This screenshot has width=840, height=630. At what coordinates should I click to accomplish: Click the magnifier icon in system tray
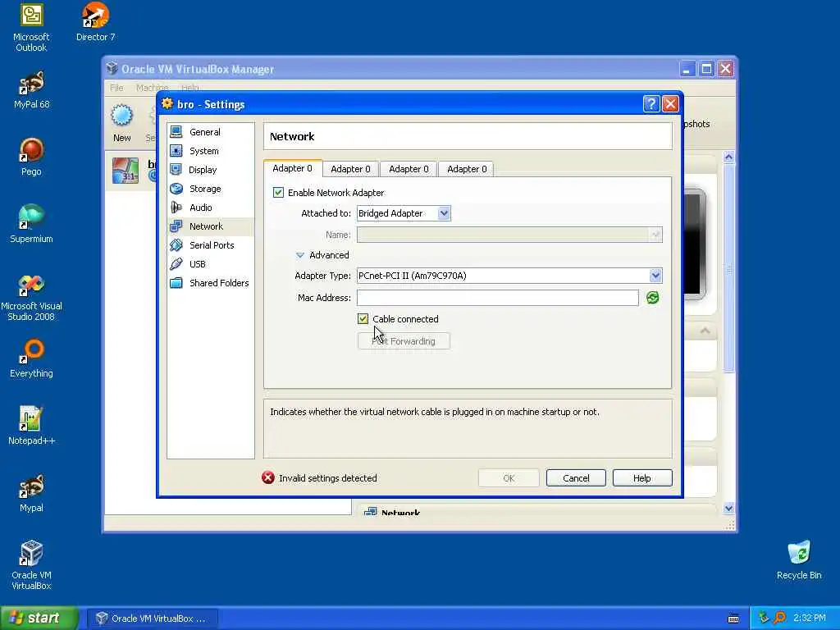pyautogui.click(x=779, y=618)
